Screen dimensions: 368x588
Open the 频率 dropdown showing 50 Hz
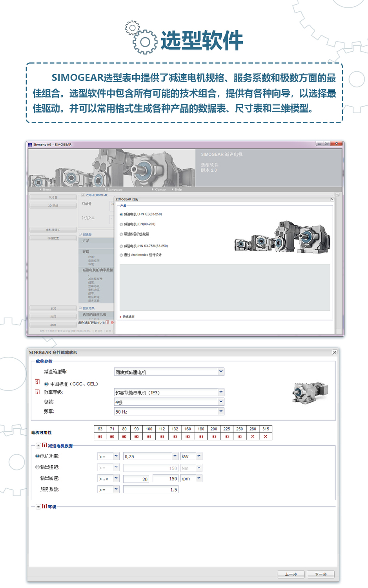pyautogui.click(x=221, y=411)
